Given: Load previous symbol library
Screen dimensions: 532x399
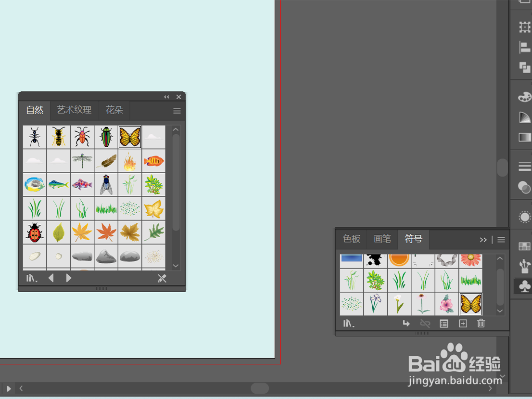Looking at the screenshot, I should pos(51,278).
